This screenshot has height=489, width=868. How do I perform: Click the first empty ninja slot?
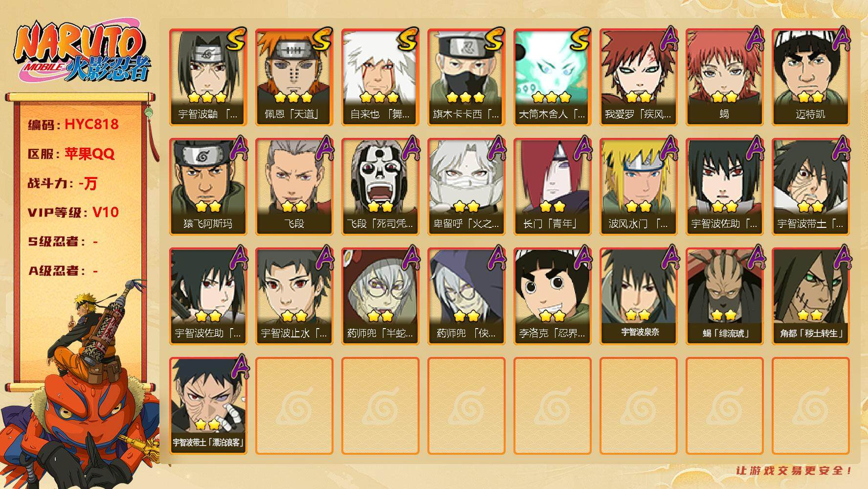294,406
